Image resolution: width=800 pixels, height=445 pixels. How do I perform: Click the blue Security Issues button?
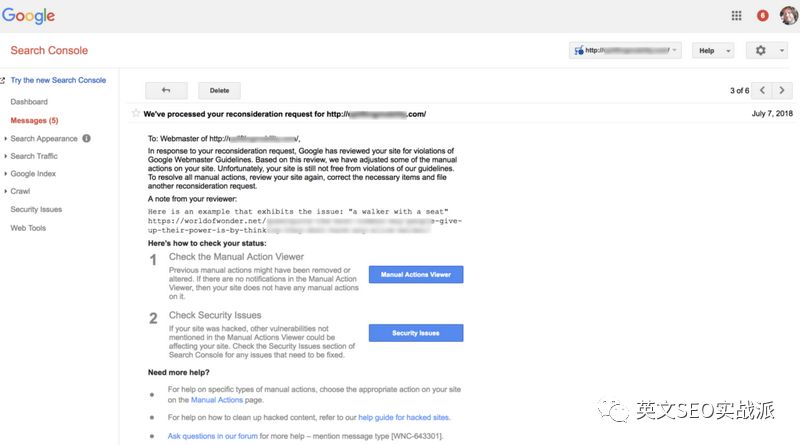(416, 333)
